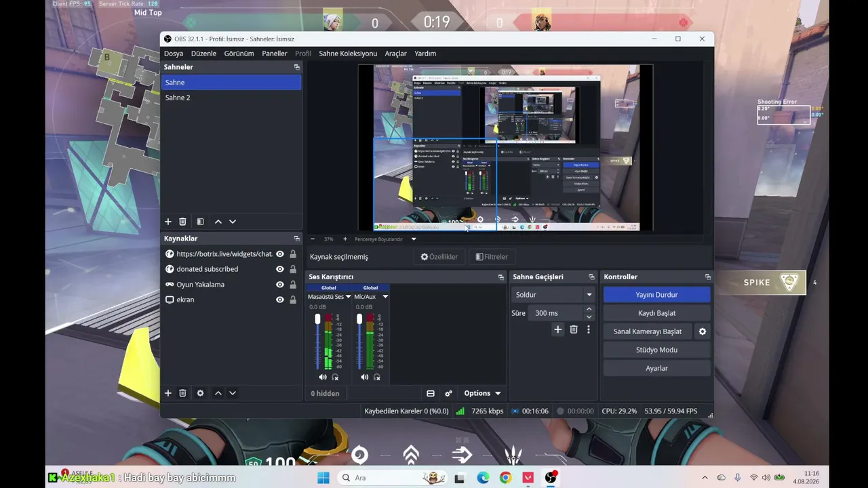The height and width of the screenshot is (488, 868).
Task: Open the Dosya menu
Action: 174,54
